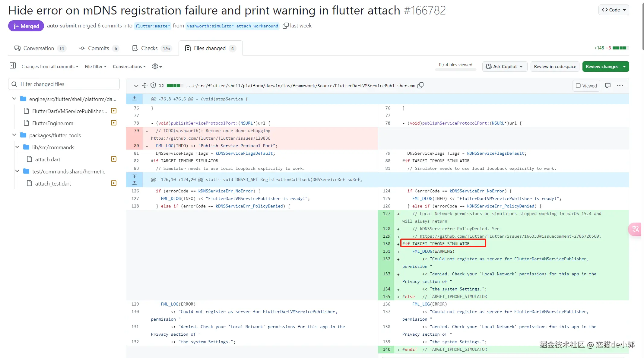Copy the branch name next to vashworth branch
Screen dimensions: 644x358
pos(285,26)
